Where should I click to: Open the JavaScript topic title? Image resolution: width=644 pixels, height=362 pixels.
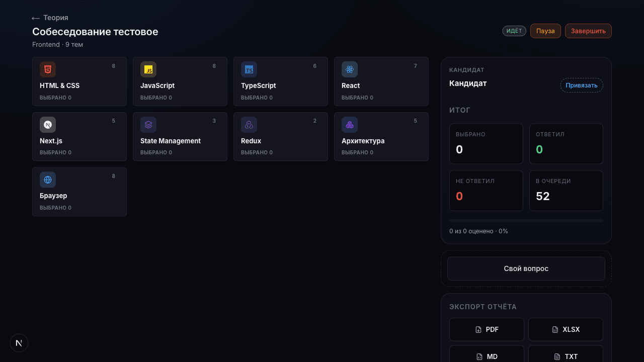pyautogui.click(x=157, y=85)
